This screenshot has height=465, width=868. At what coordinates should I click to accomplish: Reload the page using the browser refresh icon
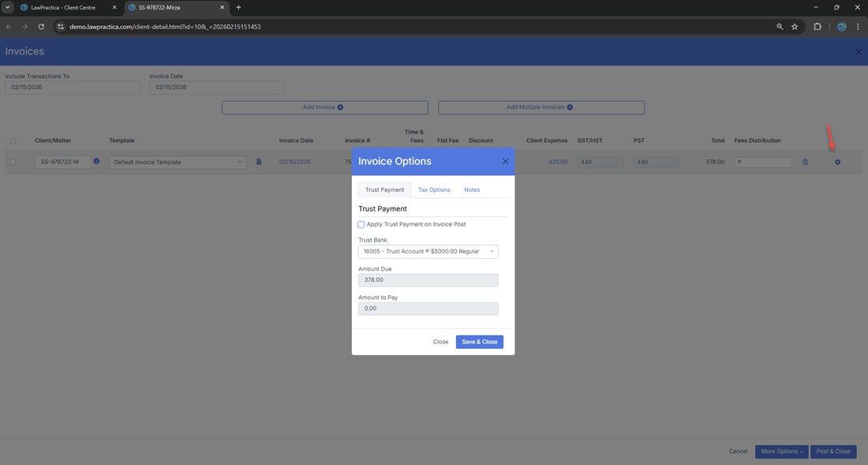[x=41, y=27]
